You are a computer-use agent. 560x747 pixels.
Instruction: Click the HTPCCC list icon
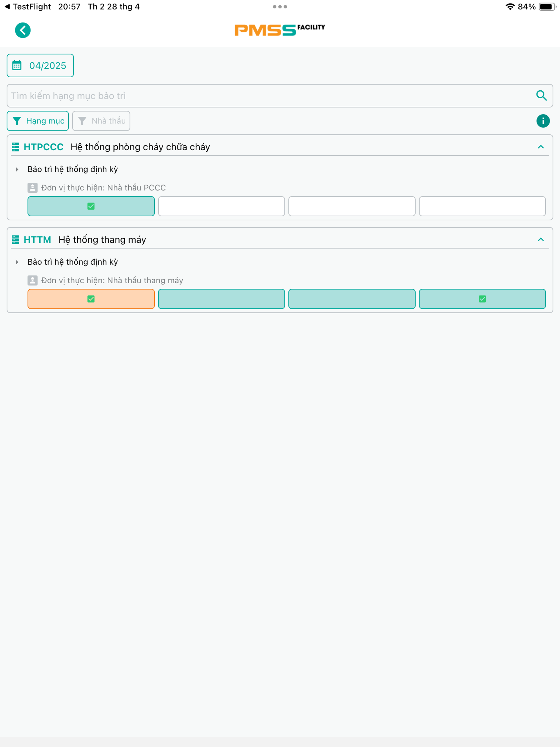[15, 147]
